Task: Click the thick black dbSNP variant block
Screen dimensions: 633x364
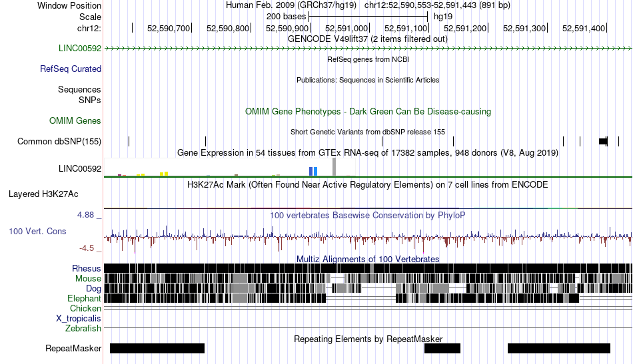Action: (603, 141)
